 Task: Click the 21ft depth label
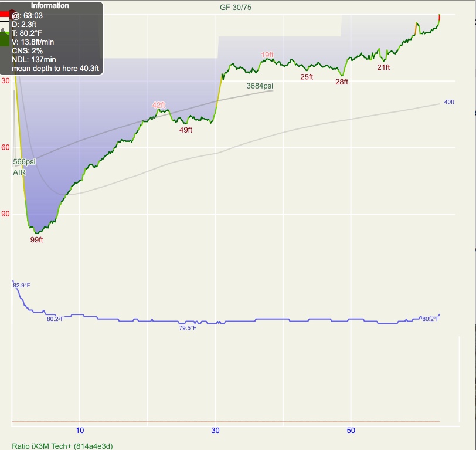click(383, 67)
